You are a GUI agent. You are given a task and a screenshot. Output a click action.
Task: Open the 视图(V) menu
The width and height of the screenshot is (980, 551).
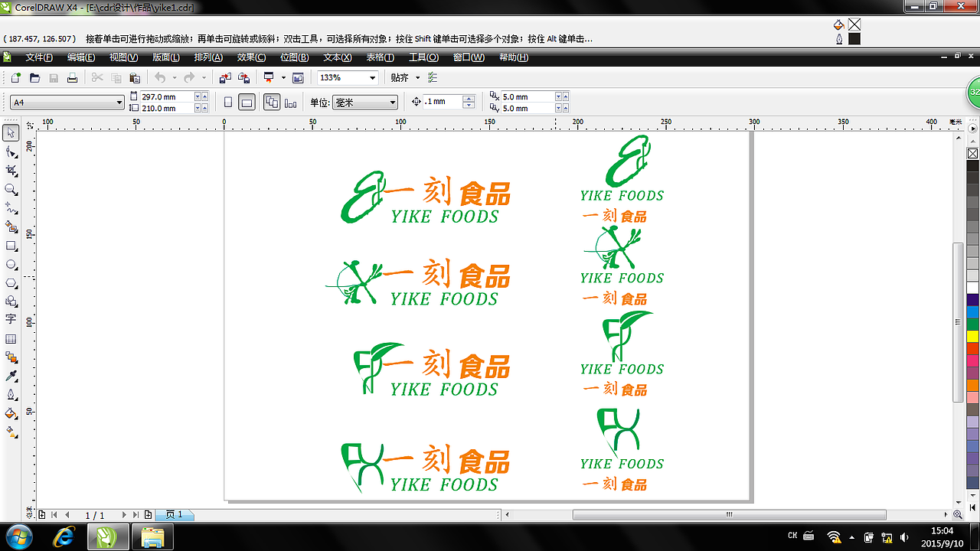123,57
